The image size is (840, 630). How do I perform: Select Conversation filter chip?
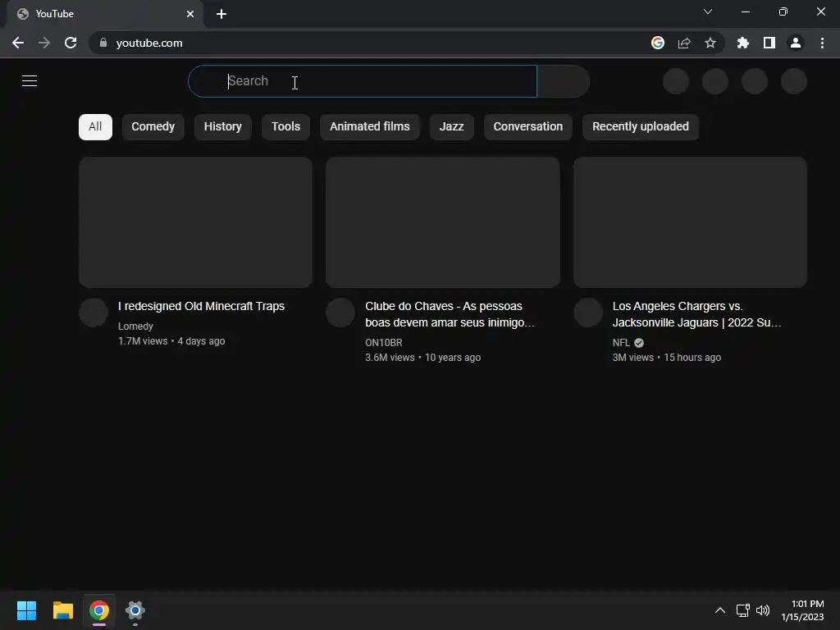coord(528,127)
